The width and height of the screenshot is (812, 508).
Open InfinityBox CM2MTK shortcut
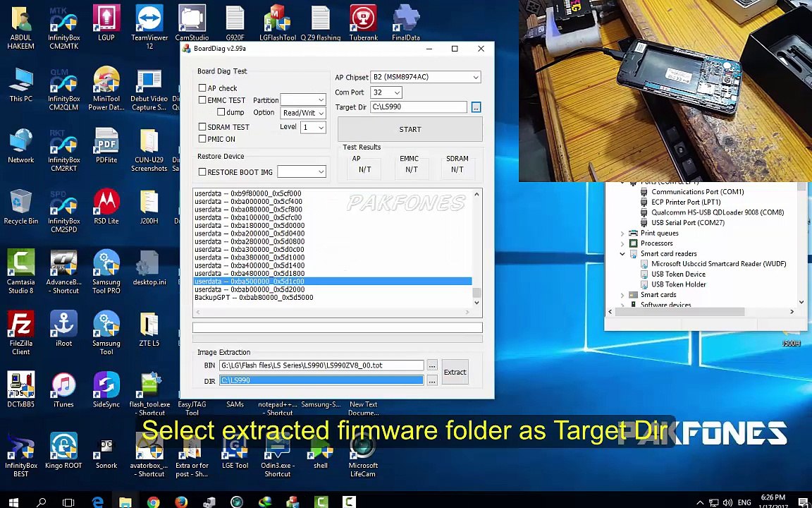click(63, 27)
